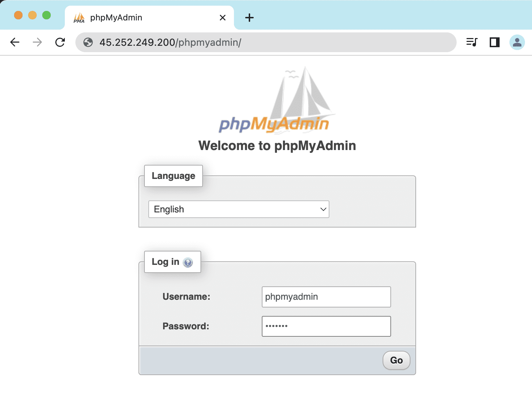Click the yellow macOS minimize button

tap(32, 15)
